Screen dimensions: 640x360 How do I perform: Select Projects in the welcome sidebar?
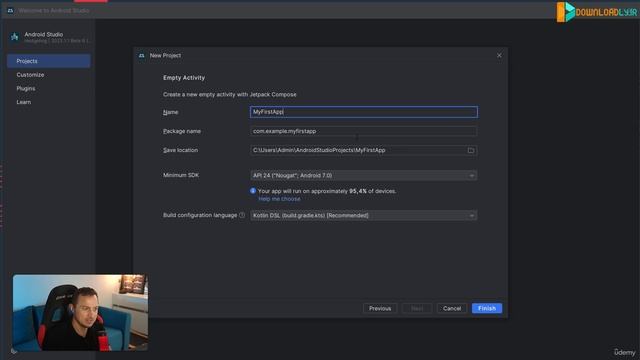pos(49,61)
